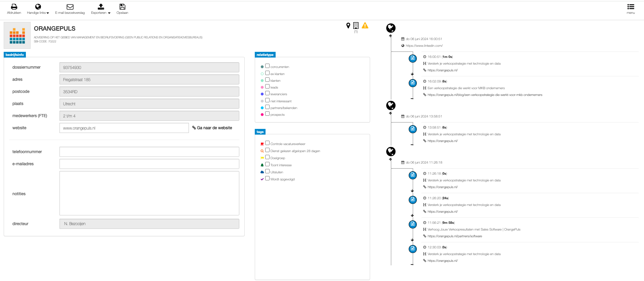Viewport: 644px width, 281px height.
Task: Select the relatietype tab
Action: tap(265, 55)
